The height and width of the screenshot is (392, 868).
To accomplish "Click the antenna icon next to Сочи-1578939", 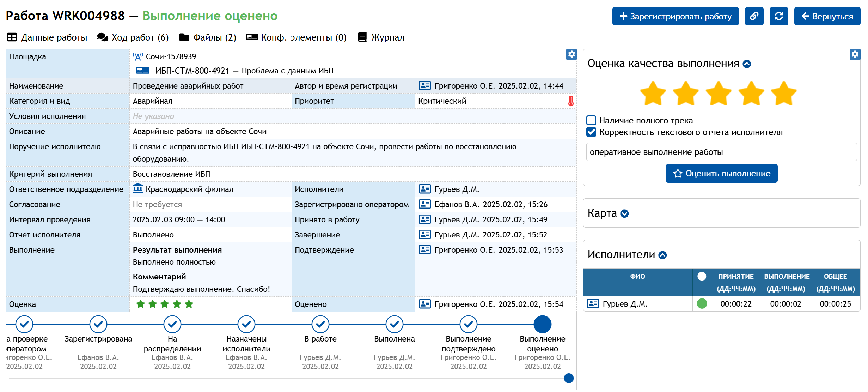I will click(138, 56).
